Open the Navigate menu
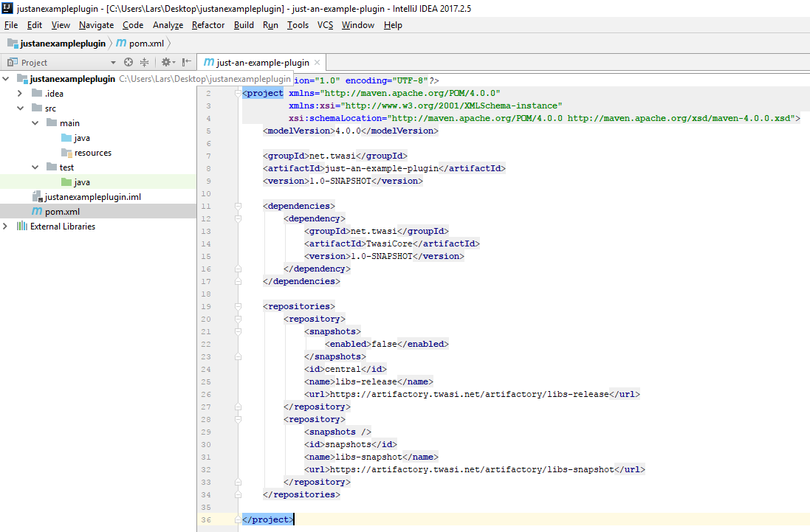The height and width of the screenshot is (532, 810). click(x=96, y=25)
